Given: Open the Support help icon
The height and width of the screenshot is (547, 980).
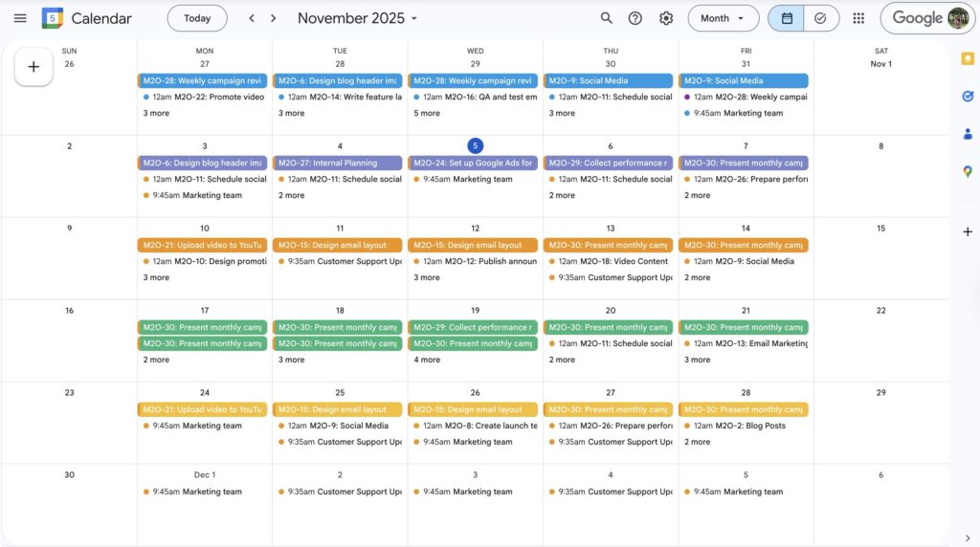Looking at the screenshot, I should tap(635, 18).
